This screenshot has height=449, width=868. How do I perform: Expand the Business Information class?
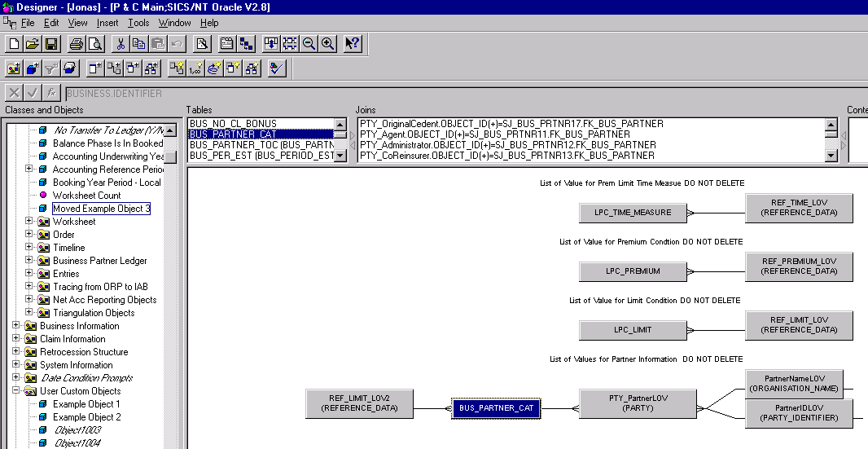click(16, 326)
